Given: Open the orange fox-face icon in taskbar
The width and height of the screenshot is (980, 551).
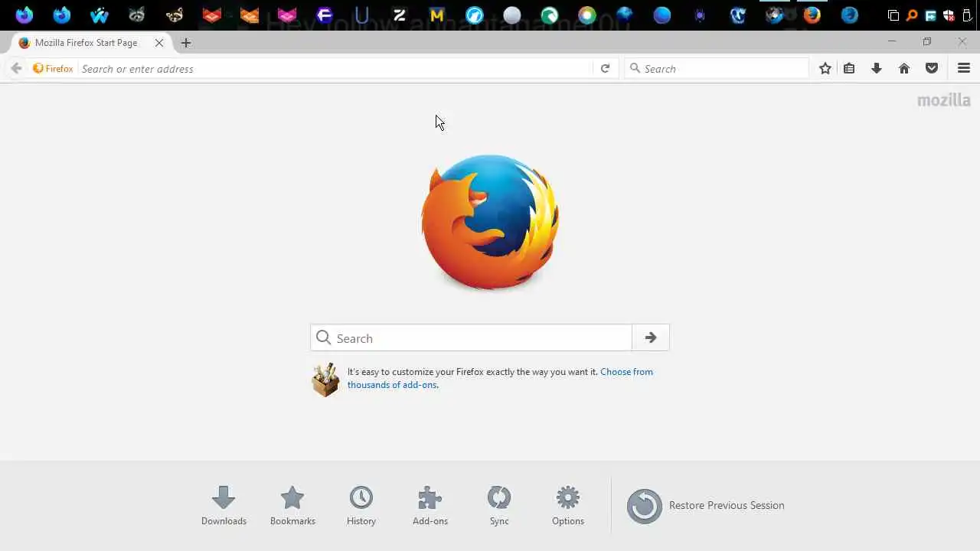Looking at the screenshot, I should (250, 15).
